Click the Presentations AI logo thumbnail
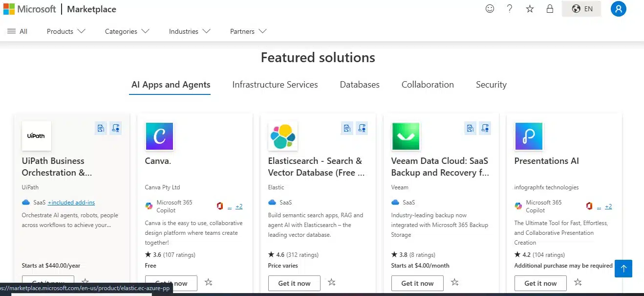The height and width of the screenshot is (296, 644). 529,136
